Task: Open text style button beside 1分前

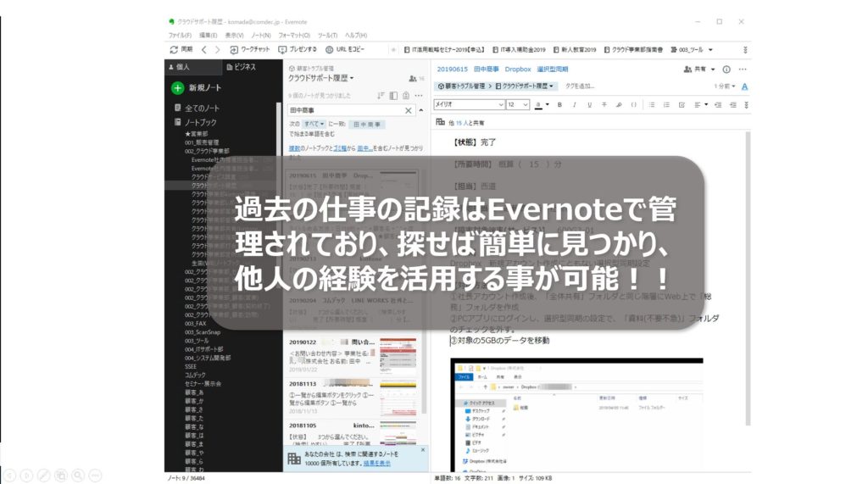Action: coord(744,86)
